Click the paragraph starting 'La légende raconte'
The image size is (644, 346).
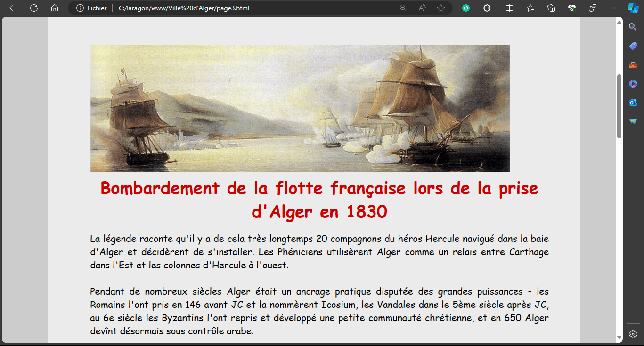click(319, 252)
